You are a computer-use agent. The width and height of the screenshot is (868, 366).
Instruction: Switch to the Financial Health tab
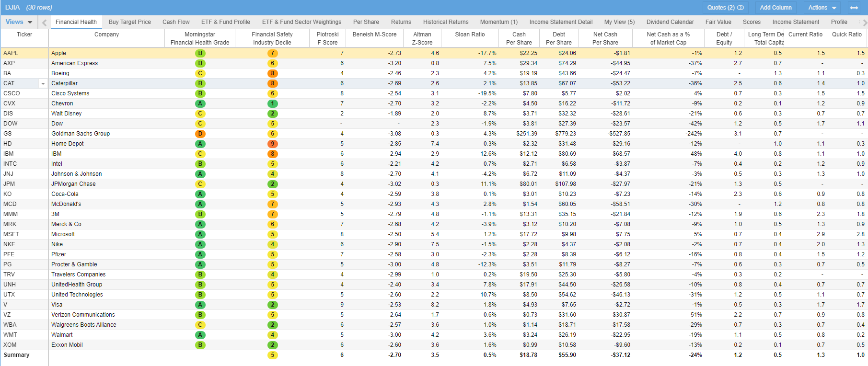[x=76, y=22]
